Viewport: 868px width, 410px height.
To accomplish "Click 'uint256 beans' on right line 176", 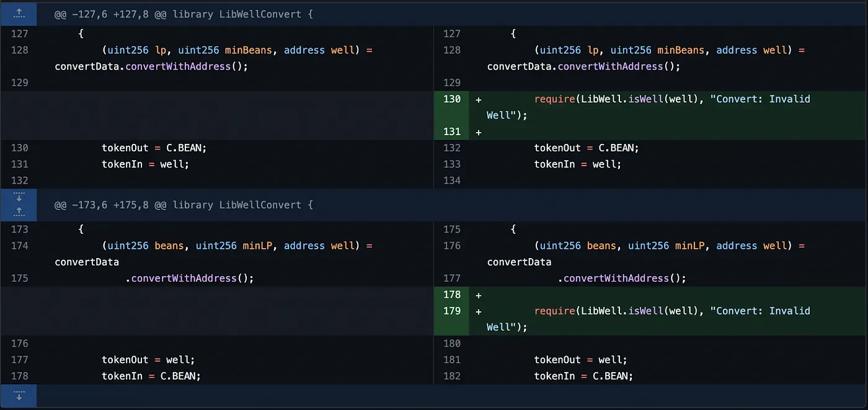I will (x=578, y=246).
